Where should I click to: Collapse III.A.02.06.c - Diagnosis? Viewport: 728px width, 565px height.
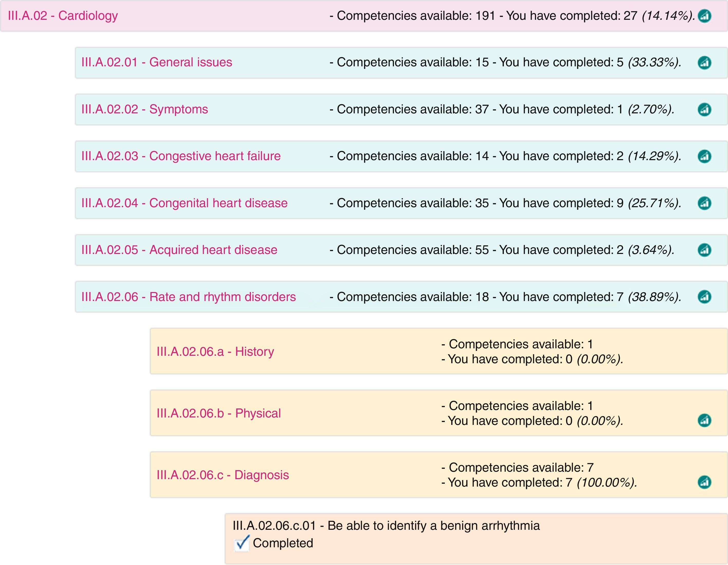point(223,475)
